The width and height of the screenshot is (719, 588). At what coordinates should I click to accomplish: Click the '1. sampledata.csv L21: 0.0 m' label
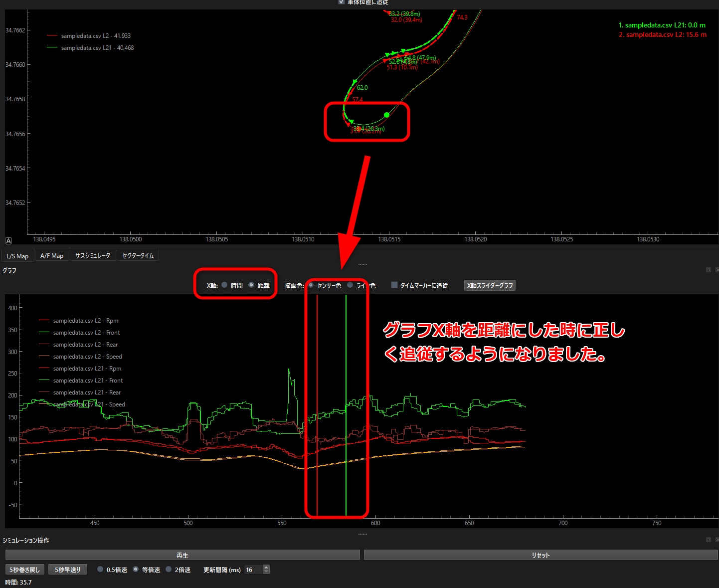[662, 25]
